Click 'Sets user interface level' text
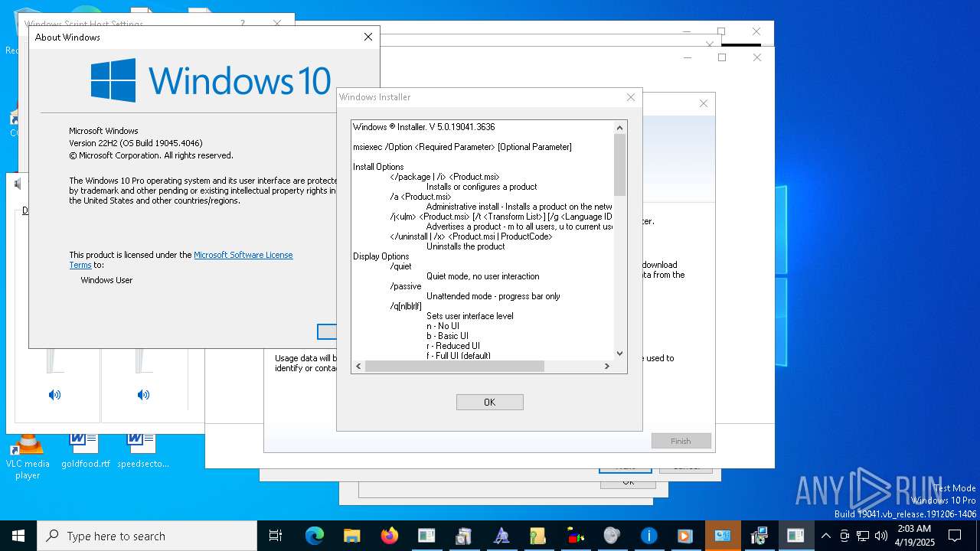Screen dimensions: 980x551 coord(470,316)
